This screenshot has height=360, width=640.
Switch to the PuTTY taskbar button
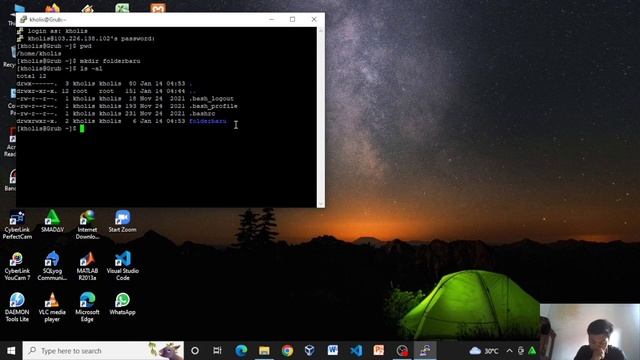tap(425, 351)
